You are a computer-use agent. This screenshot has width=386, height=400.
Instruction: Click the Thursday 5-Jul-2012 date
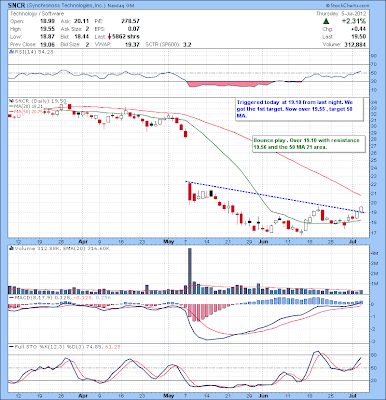click(341, 14)
